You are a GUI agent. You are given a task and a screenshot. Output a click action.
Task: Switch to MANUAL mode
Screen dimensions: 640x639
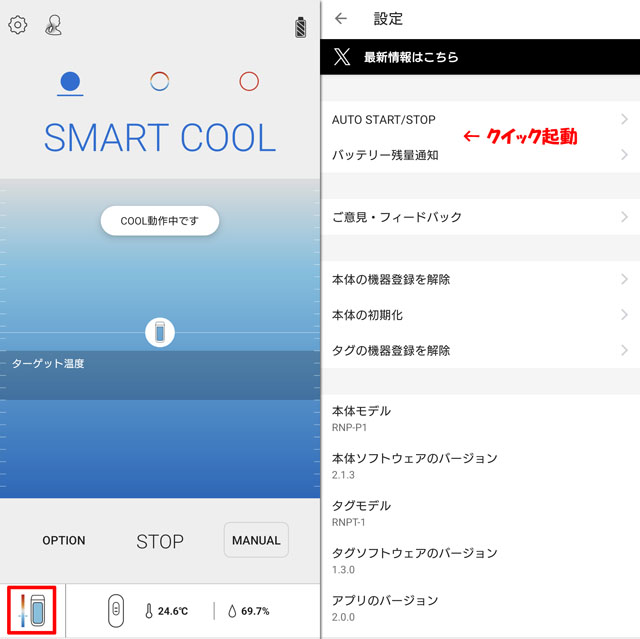click(256, 540)
